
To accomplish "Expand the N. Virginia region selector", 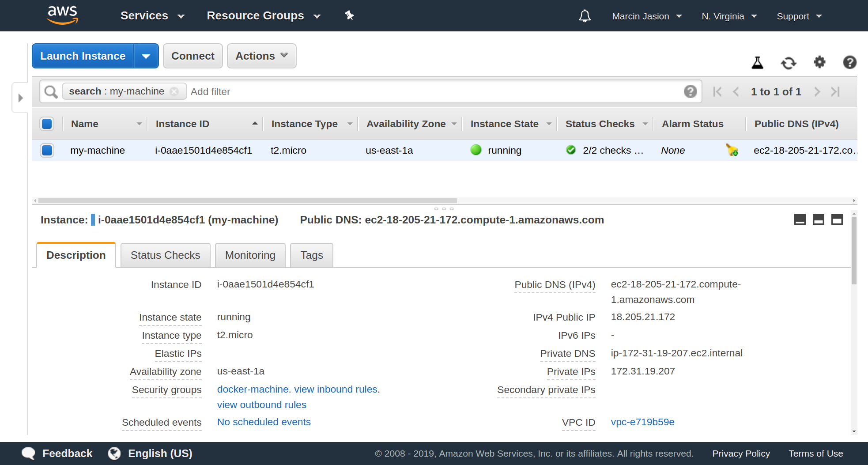I will click(729, 16).
